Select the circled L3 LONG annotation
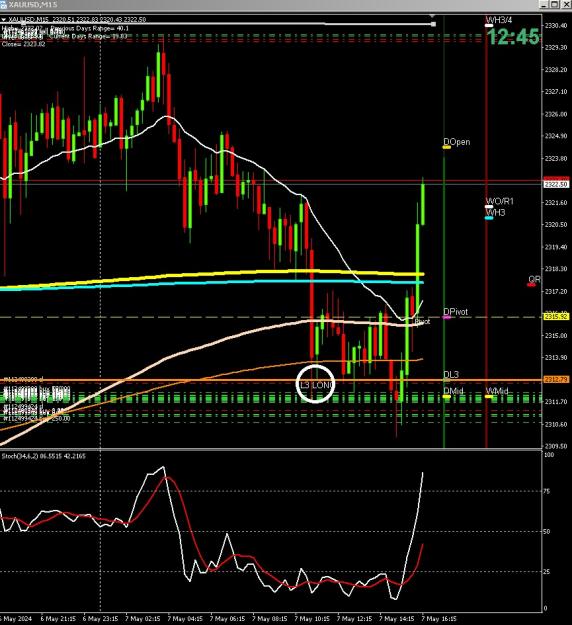The width and height of the screenshot is (572, 625). 315,385
